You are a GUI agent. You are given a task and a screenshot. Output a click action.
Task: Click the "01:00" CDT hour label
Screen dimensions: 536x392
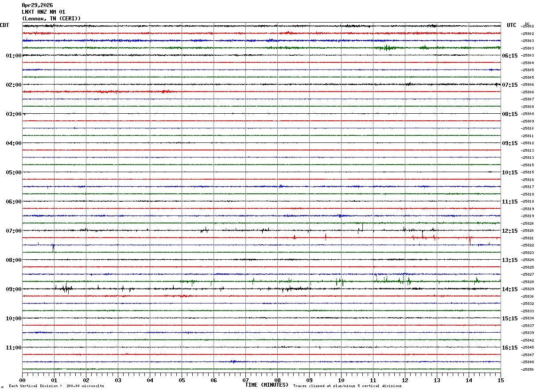click(14, 56)
